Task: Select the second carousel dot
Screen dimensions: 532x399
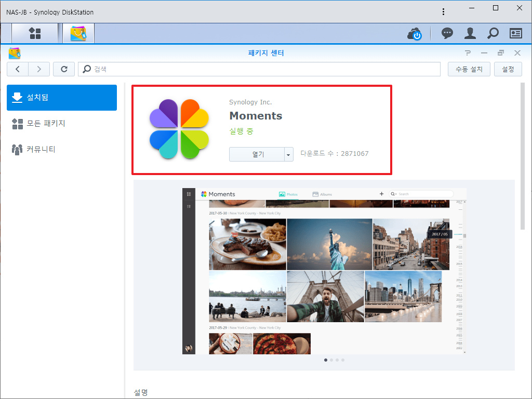Action: coord(331,360)
